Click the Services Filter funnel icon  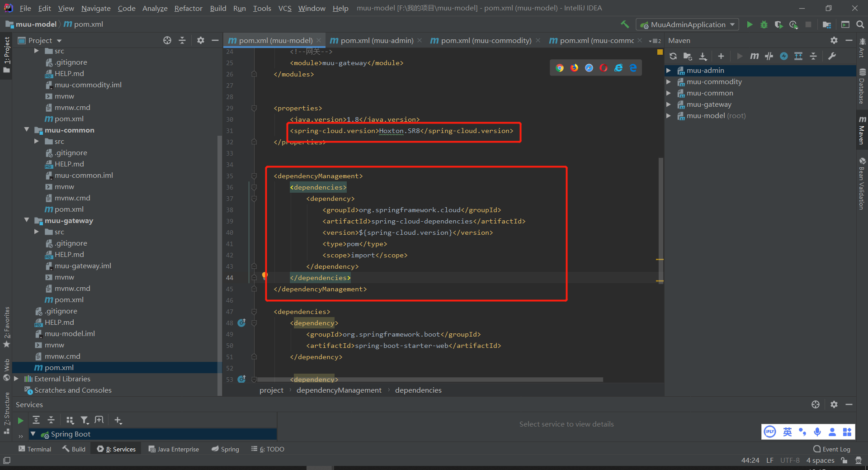(x=85, y=420)
